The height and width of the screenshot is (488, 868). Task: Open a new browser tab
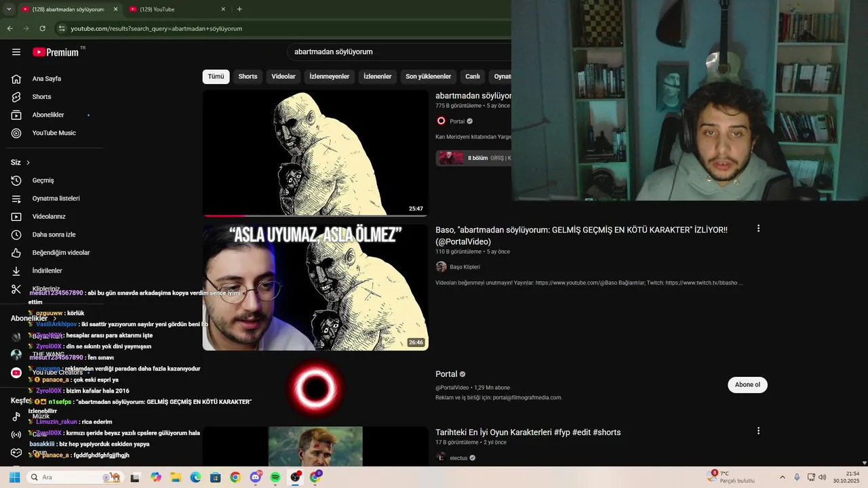pyautogui.click(x=239, y=9)
